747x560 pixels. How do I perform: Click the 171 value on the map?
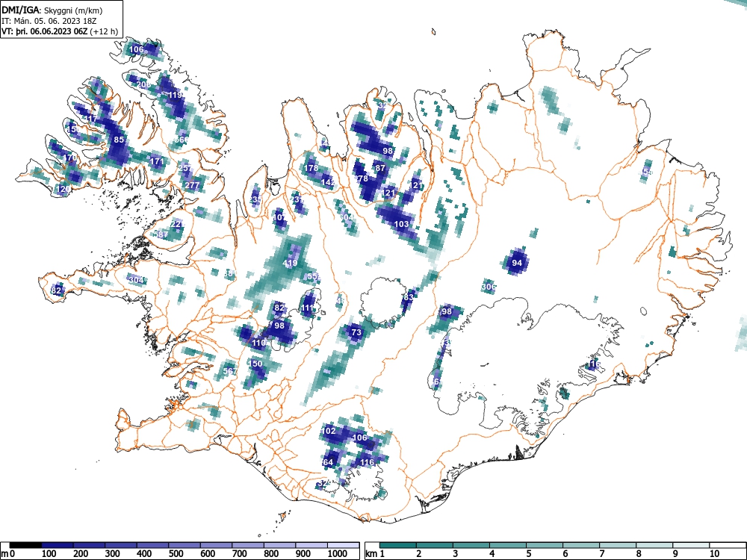pyautogui.click(x=157, y=161)
